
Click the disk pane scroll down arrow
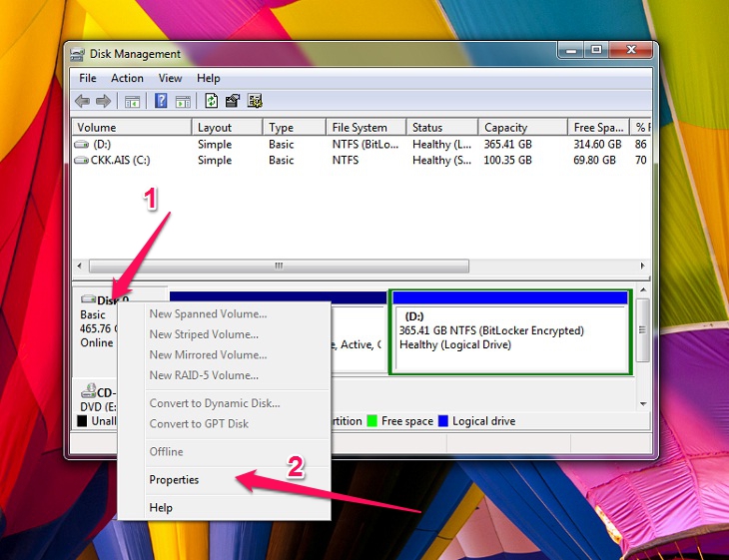tap(643, 404)
